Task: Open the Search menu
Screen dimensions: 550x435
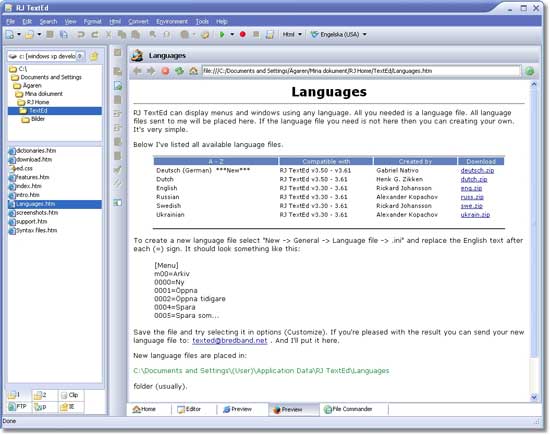Action: pyautogui.click(x=48, y=21)
